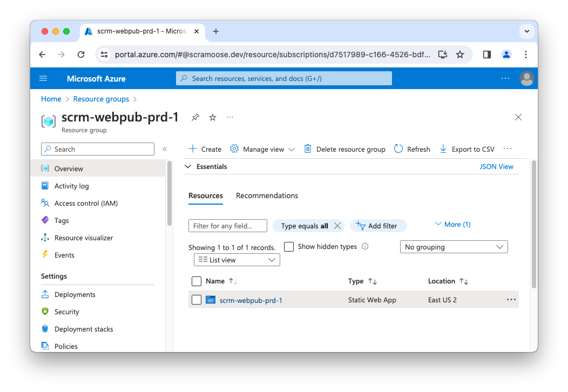Add resource group to favorites star
This screenshot has height=392, width=568.
pos(213,117)
